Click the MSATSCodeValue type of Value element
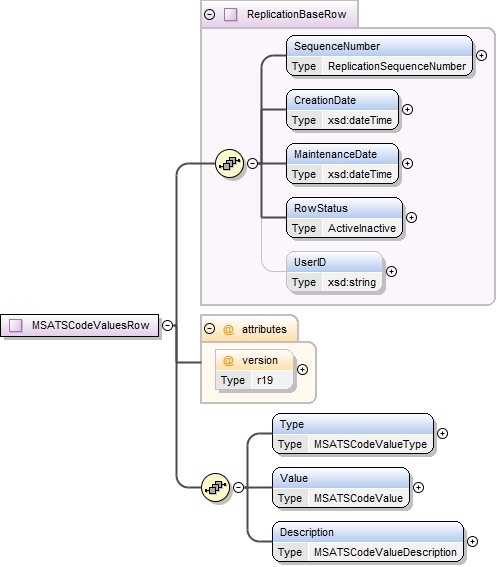 coord(358,498)
